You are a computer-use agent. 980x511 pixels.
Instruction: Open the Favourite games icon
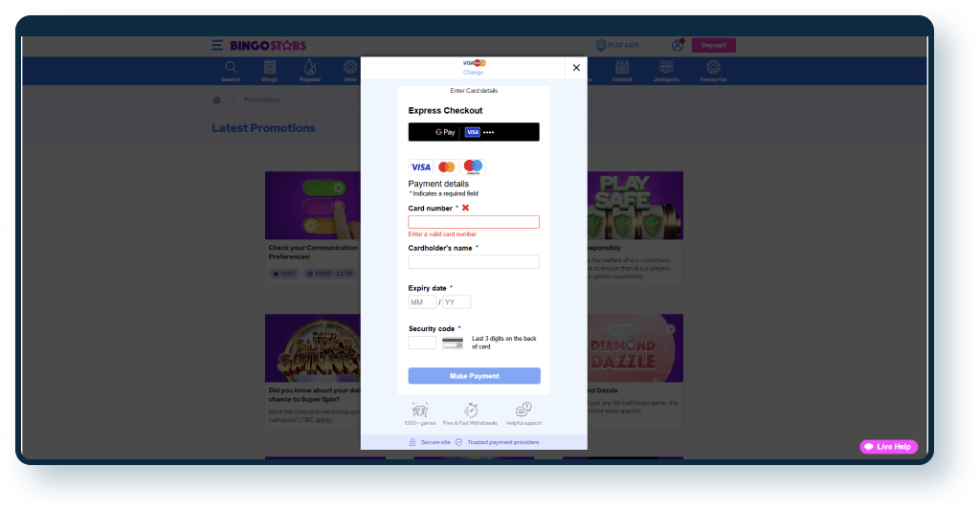[713, 71]
